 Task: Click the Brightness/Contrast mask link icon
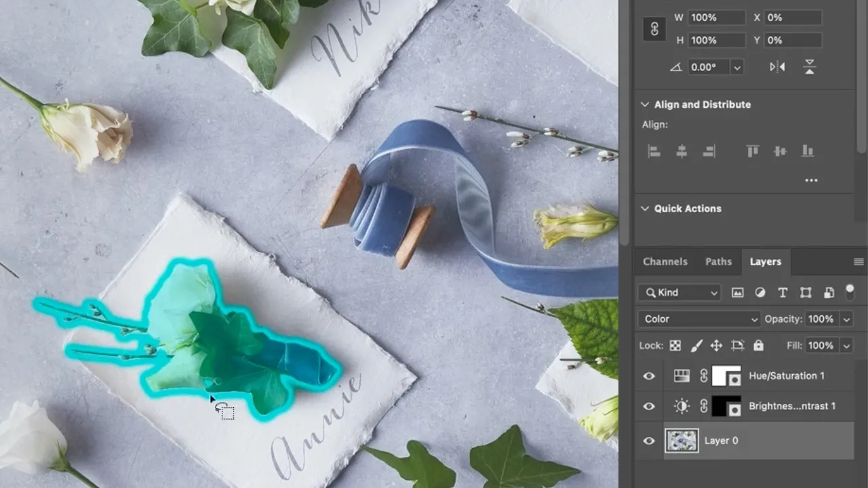click(703, 406)
